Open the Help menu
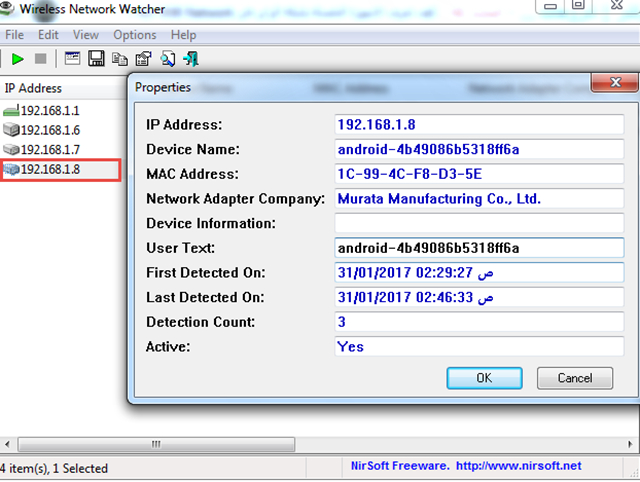The width and height of the screenshot is (640, 482). click(183, 35)
